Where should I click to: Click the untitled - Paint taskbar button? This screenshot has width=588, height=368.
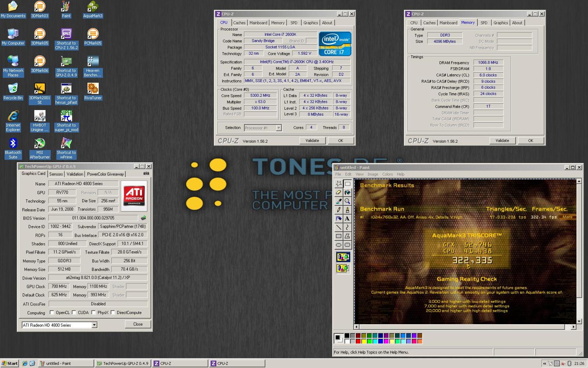[66, 363]
